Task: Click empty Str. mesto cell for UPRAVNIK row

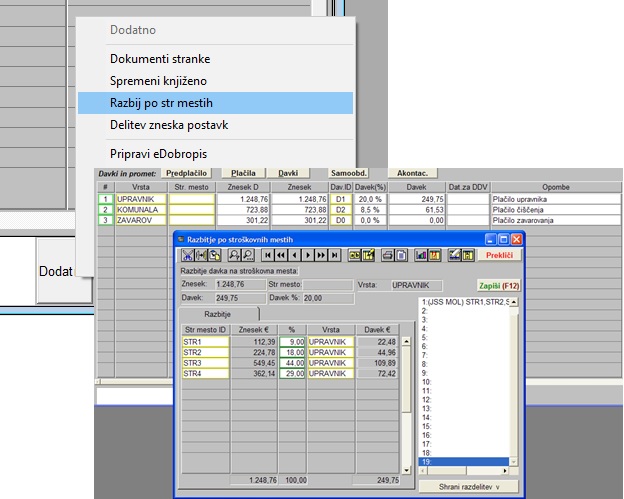Action: pyautogui.click(x=192, y=199)
